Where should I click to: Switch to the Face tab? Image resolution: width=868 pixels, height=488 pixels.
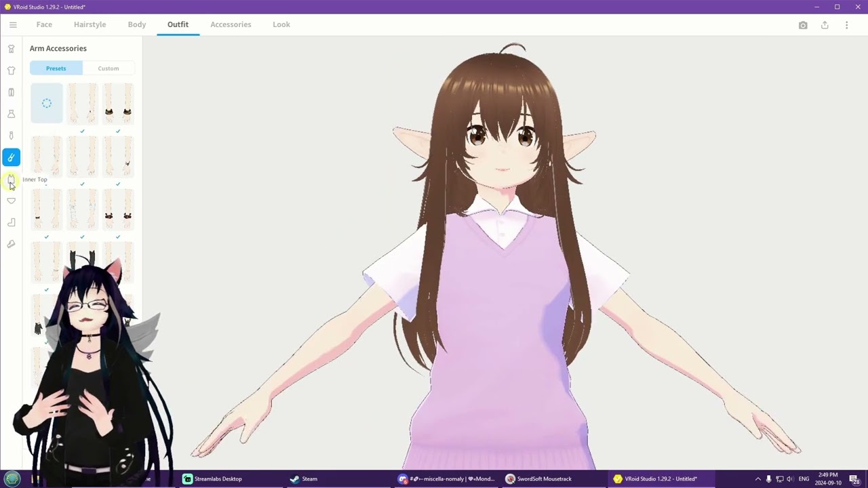tap(44, 24)
